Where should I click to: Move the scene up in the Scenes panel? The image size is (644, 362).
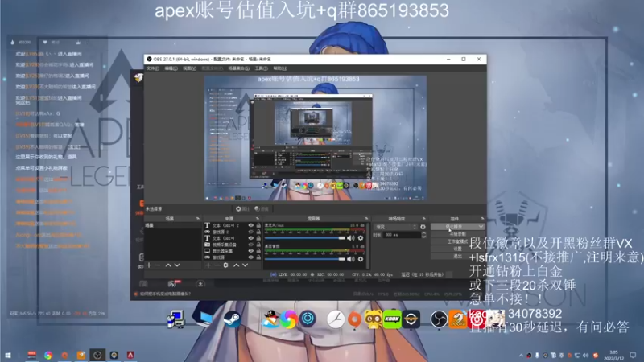click(x=168, y=265)
